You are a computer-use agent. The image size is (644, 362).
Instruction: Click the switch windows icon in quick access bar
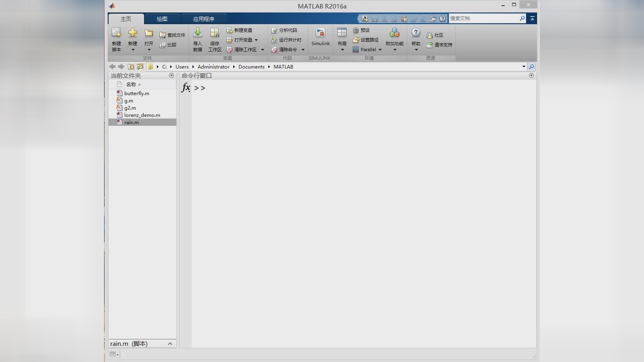(433, 19)
